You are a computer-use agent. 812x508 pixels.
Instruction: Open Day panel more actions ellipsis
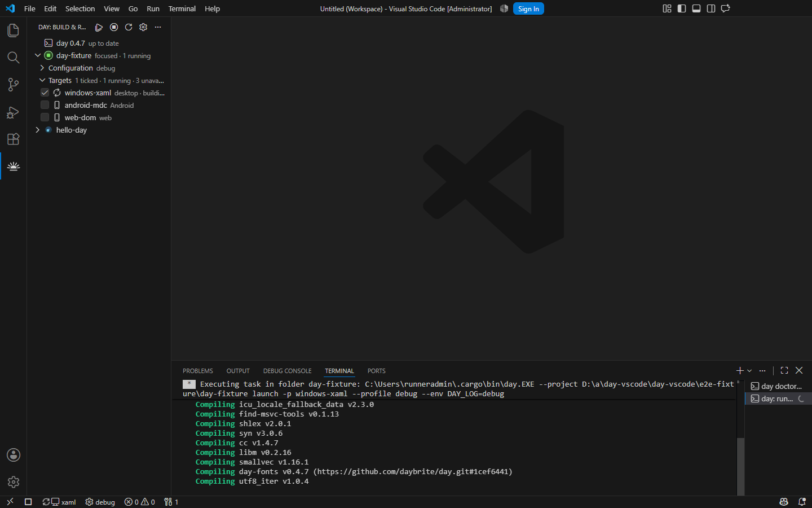coord(158,27)
